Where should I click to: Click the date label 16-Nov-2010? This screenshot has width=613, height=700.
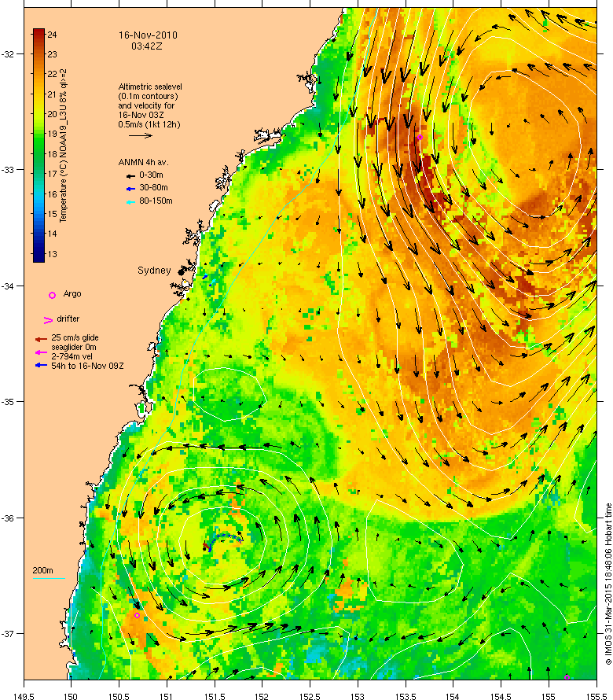pyautogui.click(x=148, y=35)
